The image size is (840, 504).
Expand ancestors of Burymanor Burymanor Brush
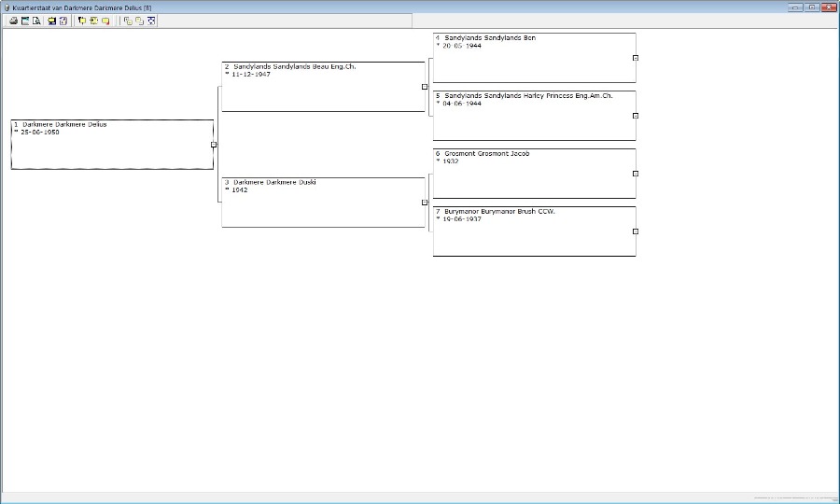pyautogui.click(x=636, y=231)
